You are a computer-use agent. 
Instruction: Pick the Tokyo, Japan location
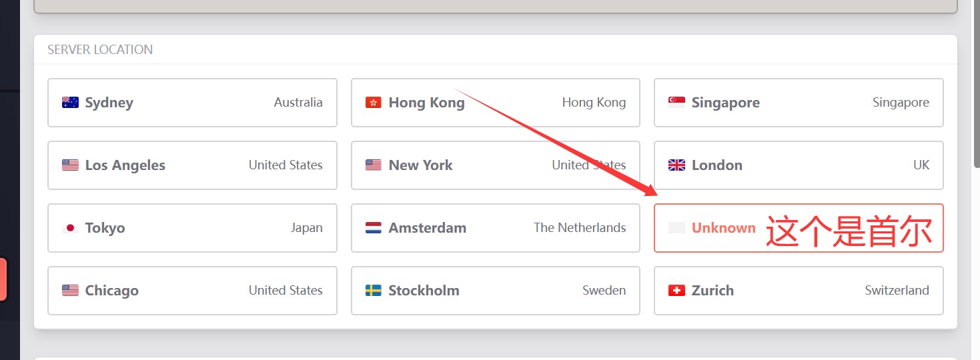point(192,228)
